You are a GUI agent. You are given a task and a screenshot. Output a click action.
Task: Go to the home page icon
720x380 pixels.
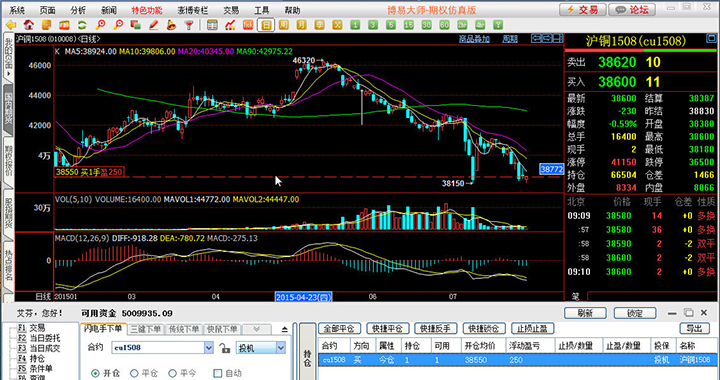(x=28, y=25)
